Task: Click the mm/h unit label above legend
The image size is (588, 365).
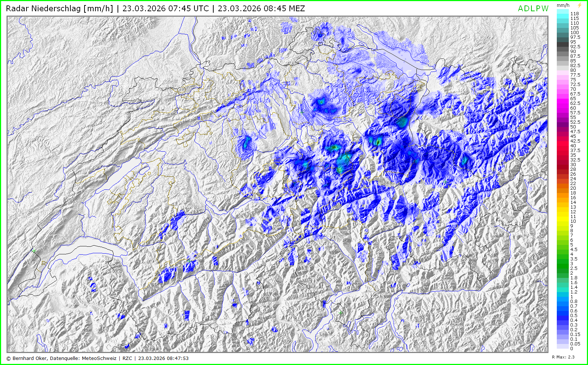Action: [x=563, y=5]
